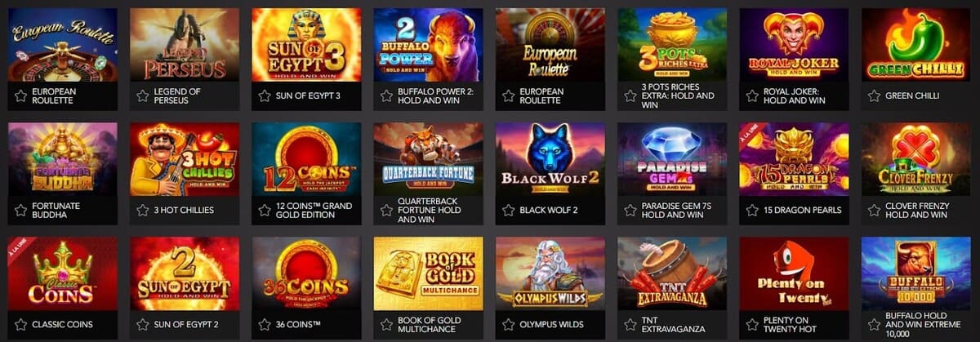Launch the 3 Hot Chillies game tile
This screenshot has width=980, height=342.
[x=185, y=159]
